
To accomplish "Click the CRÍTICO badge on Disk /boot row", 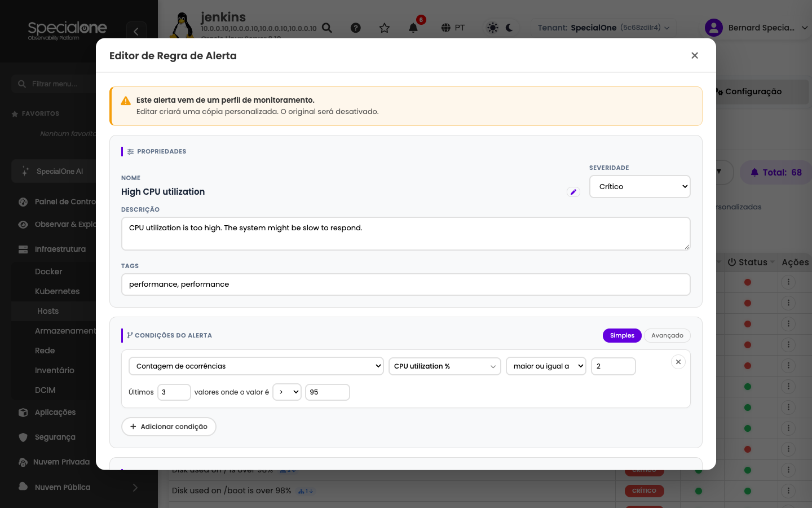I will point(644,491).
